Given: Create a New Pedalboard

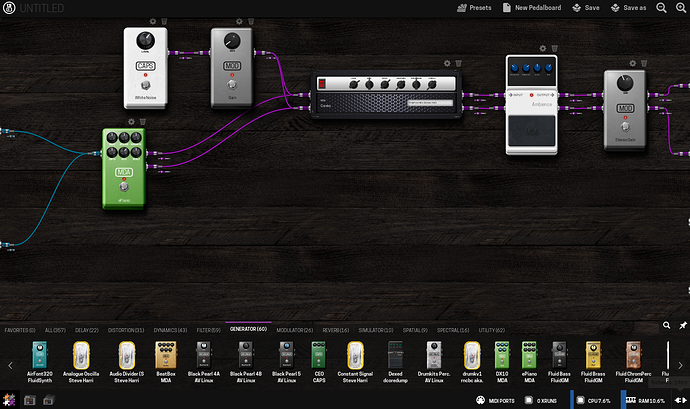Looking at the screenshot, I should point(532,7).
